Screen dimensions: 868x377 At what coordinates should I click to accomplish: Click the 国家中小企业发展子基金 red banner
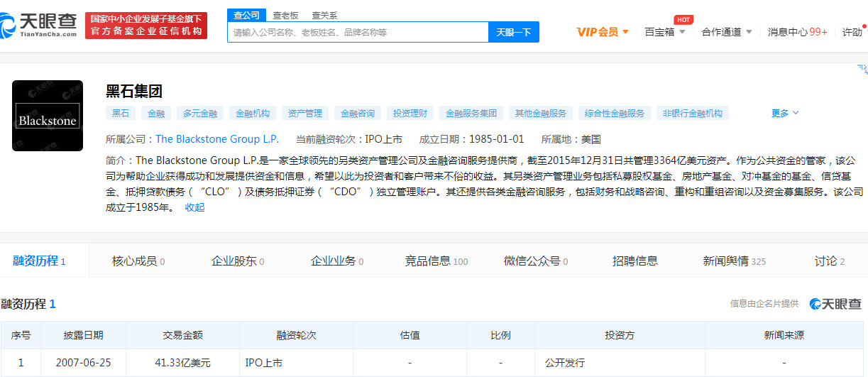point(146,26)
